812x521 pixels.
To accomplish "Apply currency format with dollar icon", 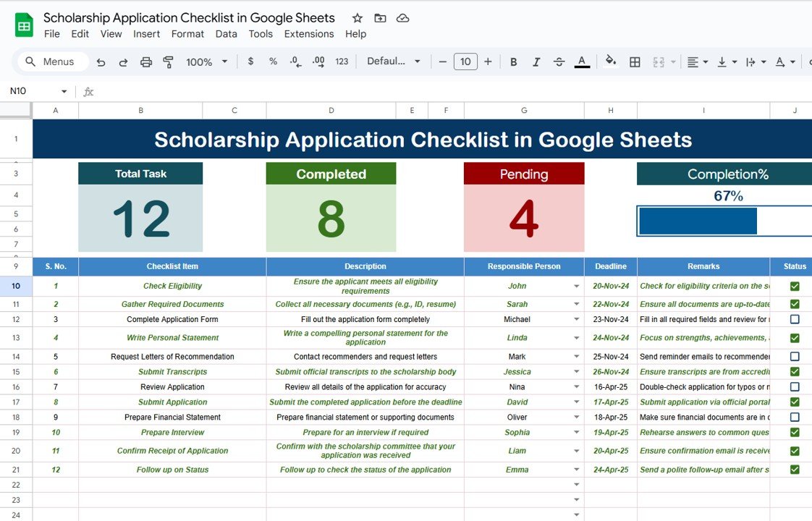I will [250, 62].
